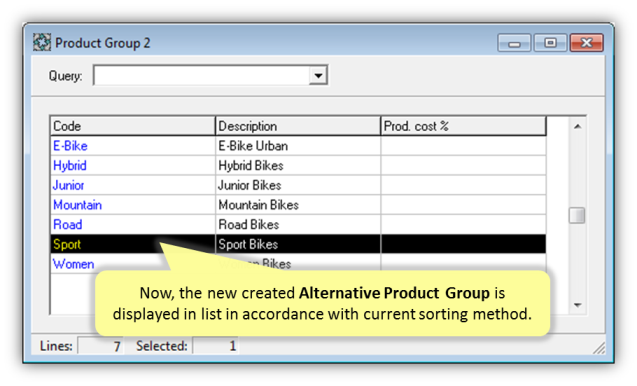The image size is (637, 386).
Task: Click the Mountain Bikes description cell
Action: tap(298, 205)
